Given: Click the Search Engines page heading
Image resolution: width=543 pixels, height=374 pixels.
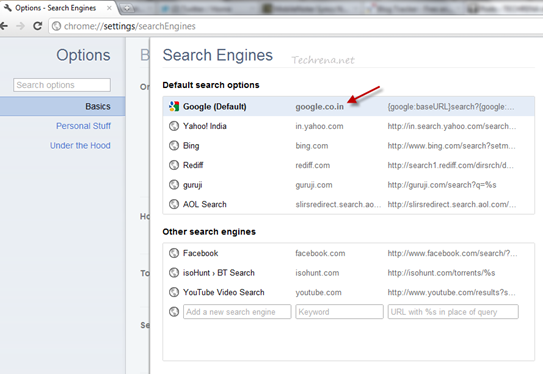Looking at the screenshot, I should click(218, 55).
